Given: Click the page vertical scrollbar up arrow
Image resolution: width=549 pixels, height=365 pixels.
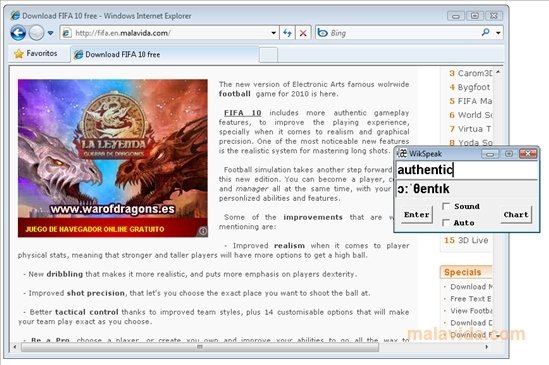Looking at the screenshot, I should click(498, 72).
